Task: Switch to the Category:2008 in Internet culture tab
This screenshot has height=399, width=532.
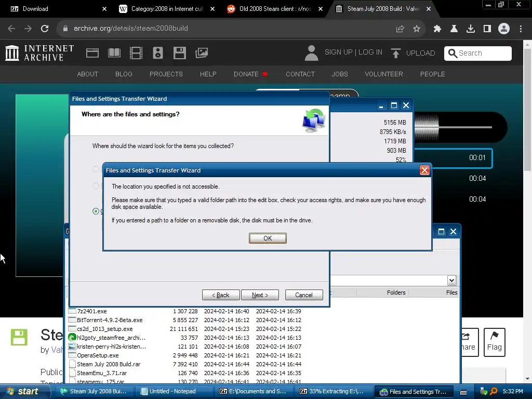Action: click(x=166, y=9)
